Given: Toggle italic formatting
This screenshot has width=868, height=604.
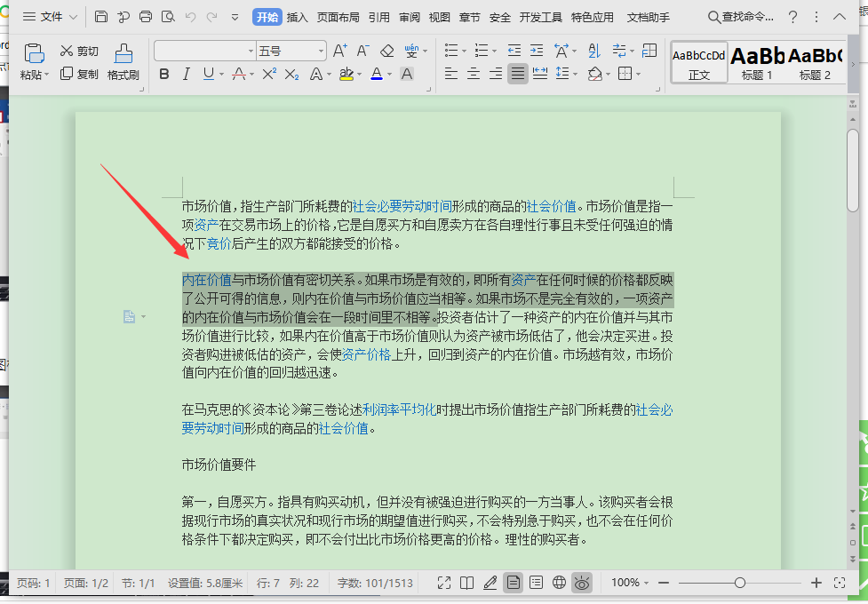Looking at the screenshot, I should pyautogui.click(x=186, y=74).
